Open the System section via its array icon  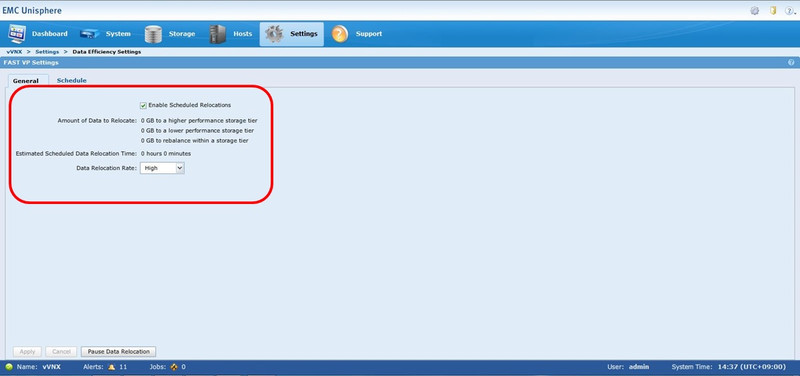[89, 34]
